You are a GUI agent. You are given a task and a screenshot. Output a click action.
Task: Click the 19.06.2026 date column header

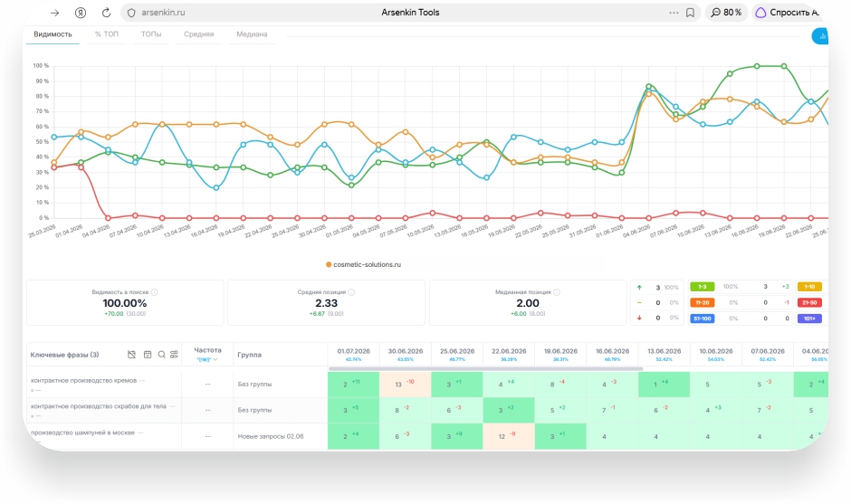click(560, 355)
